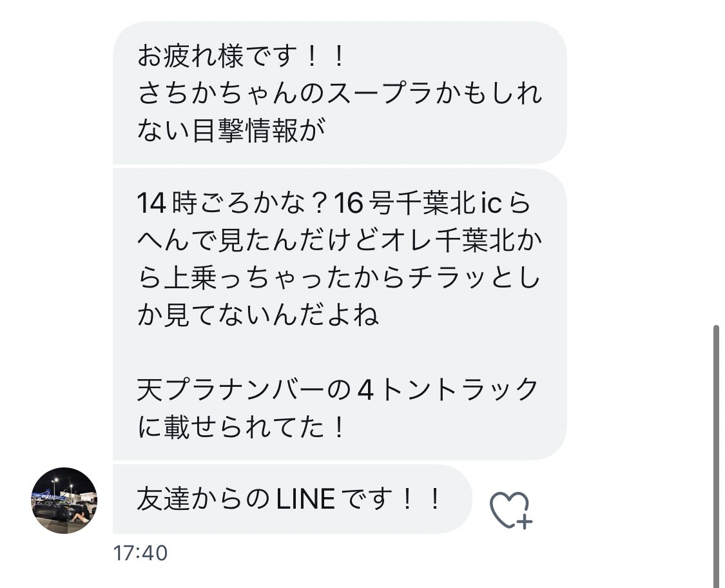
Task: Select the 友達からのLINEです！！ bubble
Action: (292, 499)
